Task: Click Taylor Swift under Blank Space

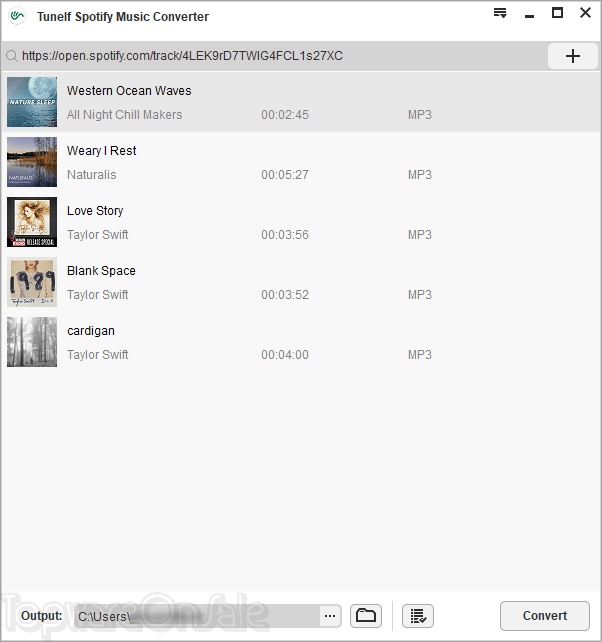Action: click(x=97, y=295)
